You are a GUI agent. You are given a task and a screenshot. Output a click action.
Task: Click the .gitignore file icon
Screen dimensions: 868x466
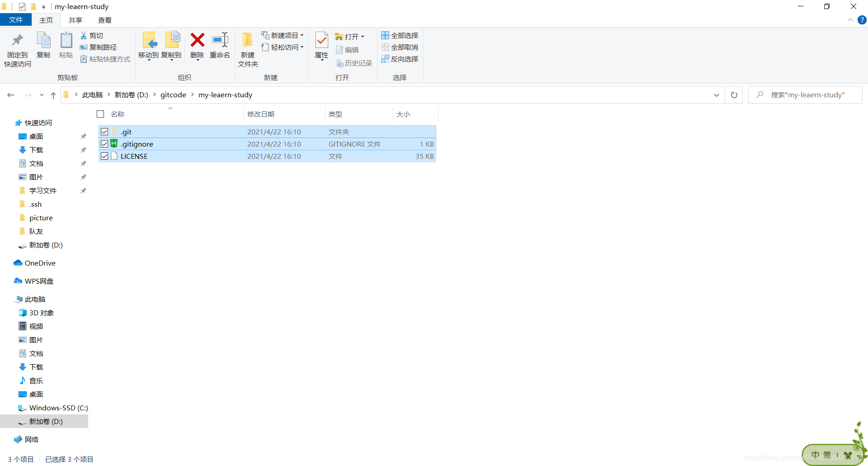pos(114,144)
